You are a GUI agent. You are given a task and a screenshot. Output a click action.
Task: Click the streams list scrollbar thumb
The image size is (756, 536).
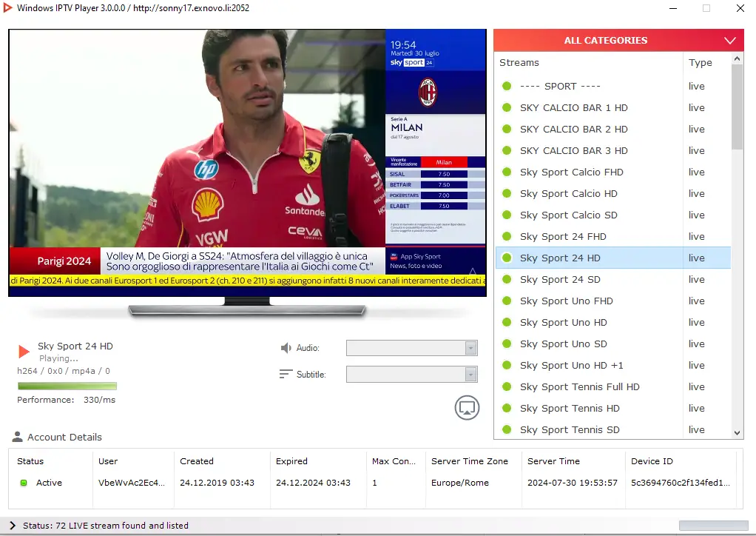point(737,107)
